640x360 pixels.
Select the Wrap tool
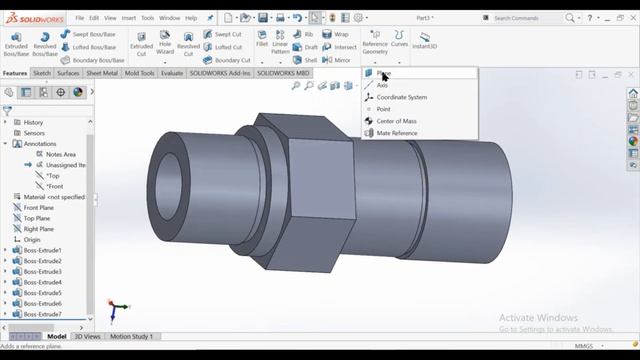(x=336, y=34)
